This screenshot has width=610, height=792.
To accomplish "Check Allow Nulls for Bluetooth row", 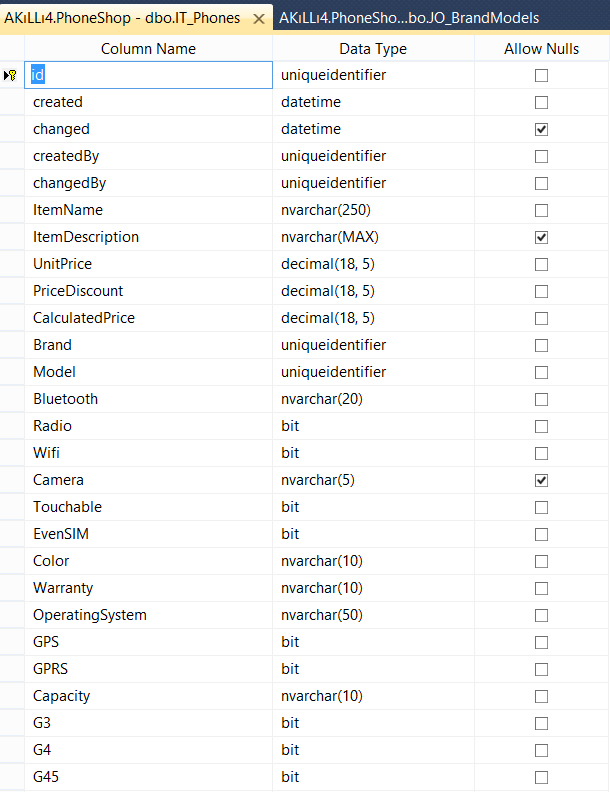I will point(541,400).
